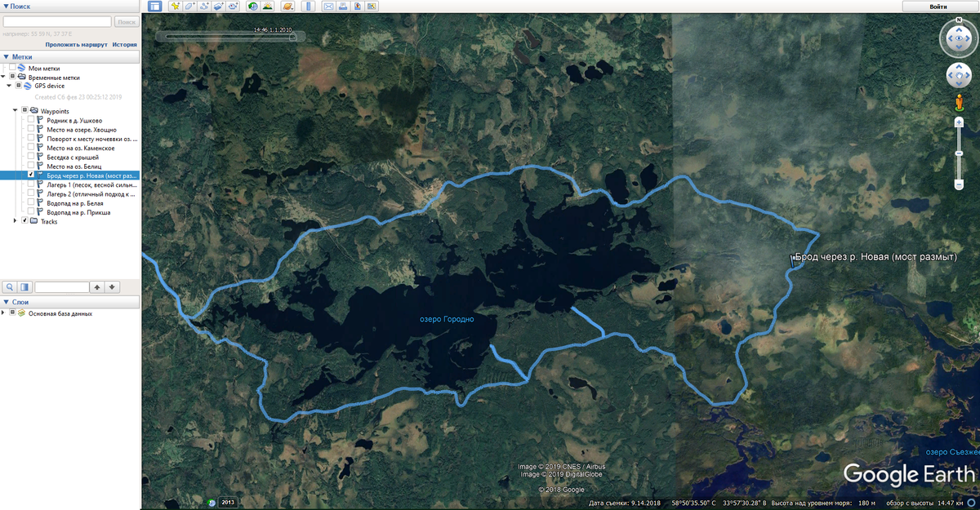Expand the Tracks folder in the tree
Image resolution: width=980 pixels, height=510 pixels.
(16, 221)
